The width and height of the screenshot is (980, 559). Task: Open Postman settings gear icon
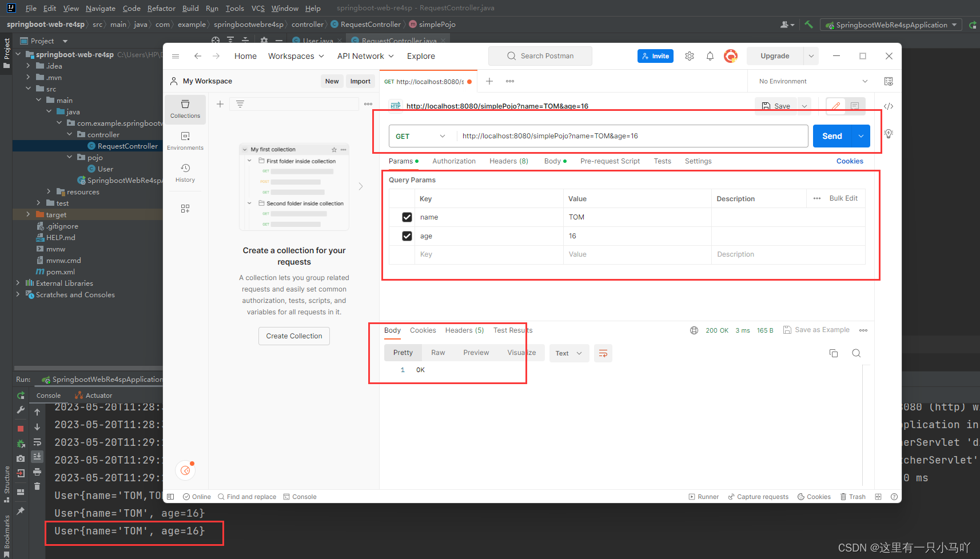(x=690, y=56)
